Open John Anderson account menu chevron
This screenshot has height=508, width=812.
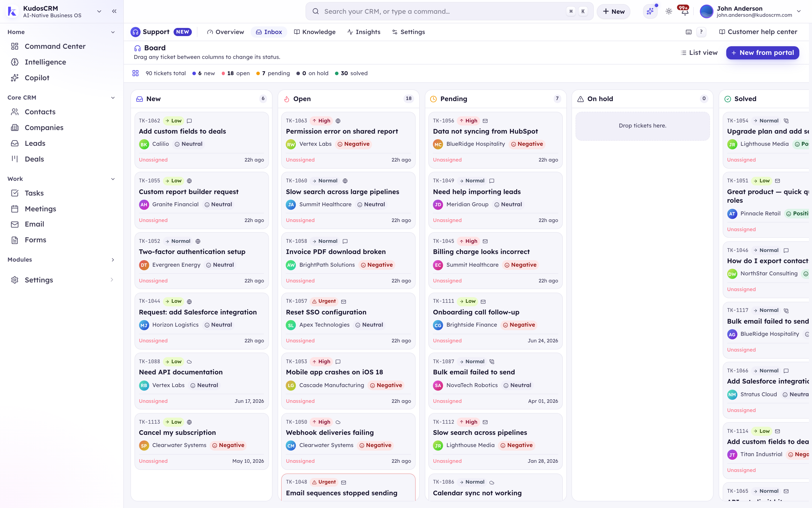click(799, 11)
